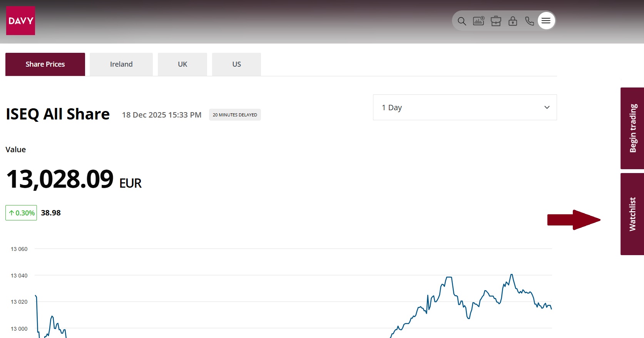
Task: Switch to the Ireland tab
Action: pyautogui.click(x=121, y=64)
